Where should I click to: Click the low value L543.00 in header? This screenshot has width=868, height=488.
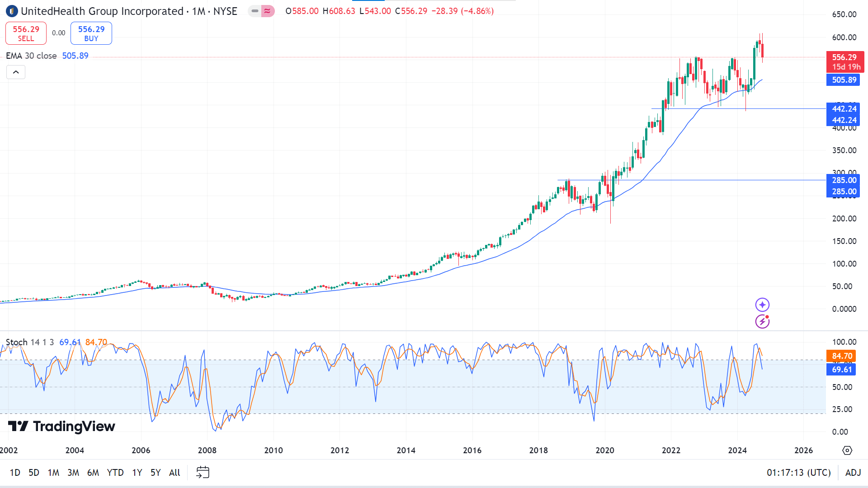(x=375, y=11)
